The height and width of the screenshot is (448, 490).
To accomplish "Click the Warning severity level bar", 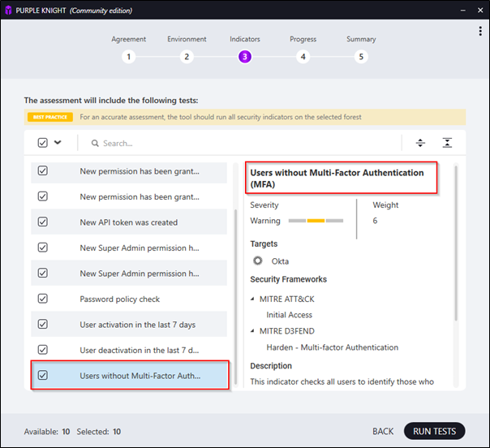I will coord(316,221).
